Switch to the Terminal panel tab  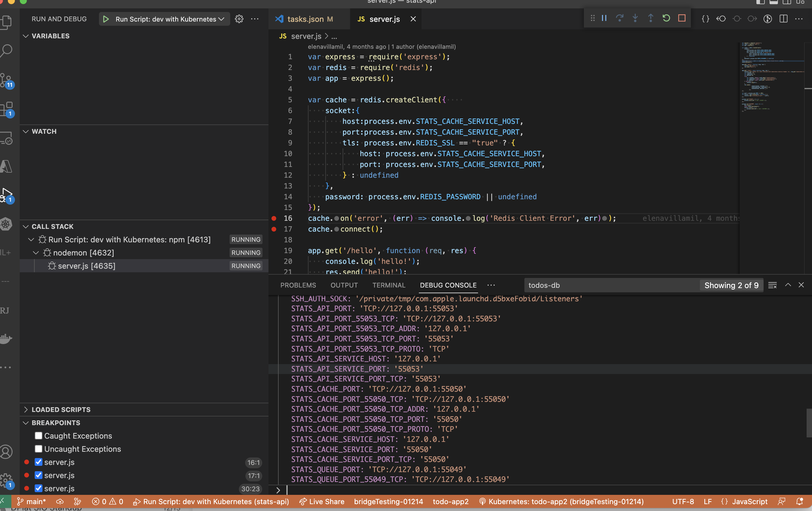(388, 285)
